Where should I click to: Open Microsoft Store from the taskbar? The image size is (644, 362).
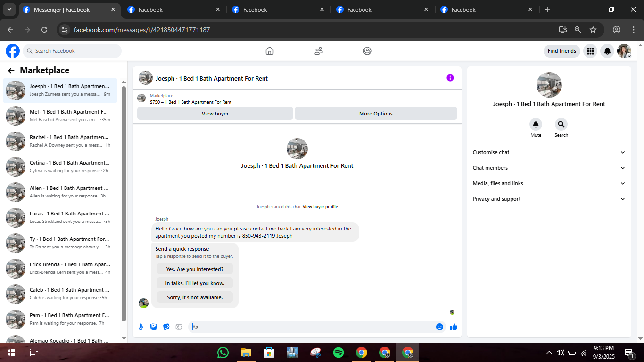click(269, 353)
